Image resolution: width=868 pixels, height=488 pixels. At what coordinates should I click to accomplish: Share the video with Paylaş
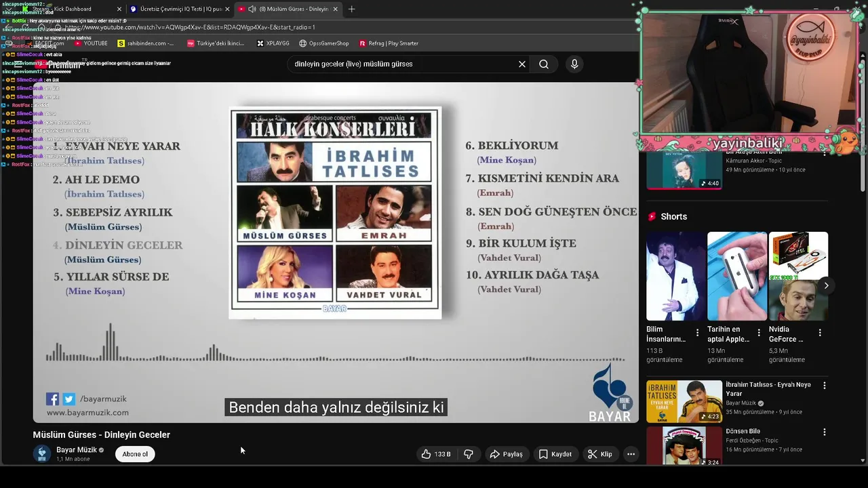click(x=507, y=454)
